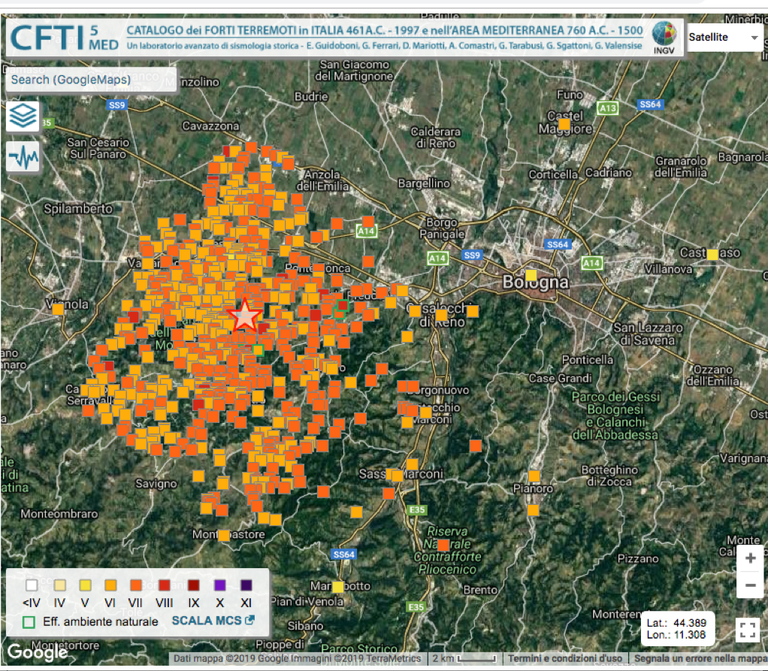This screenshot has height=671, width=768.
Task: Click the purple X intensity swatch
Action: (220, 585)
